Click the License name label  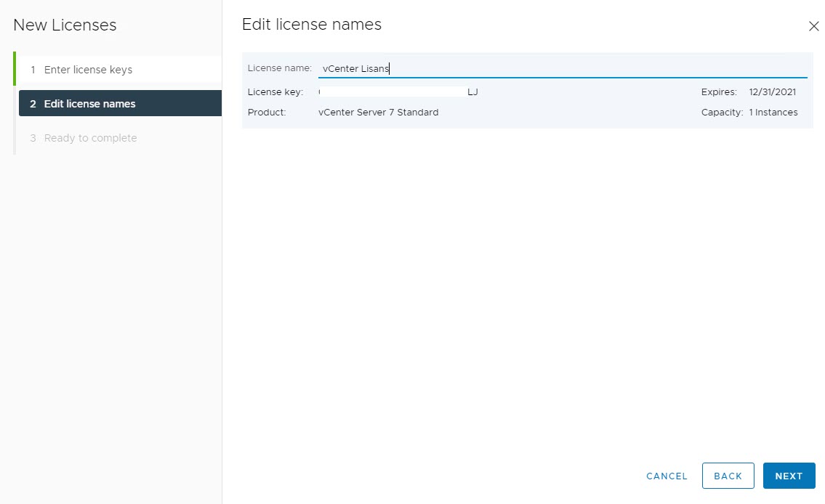point(279,68)
